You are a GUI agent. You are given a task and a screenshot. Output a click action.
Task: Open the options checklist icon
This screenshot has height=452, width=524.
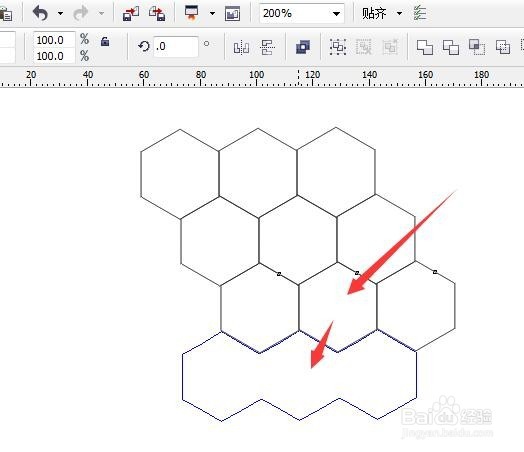click(420, 13)
